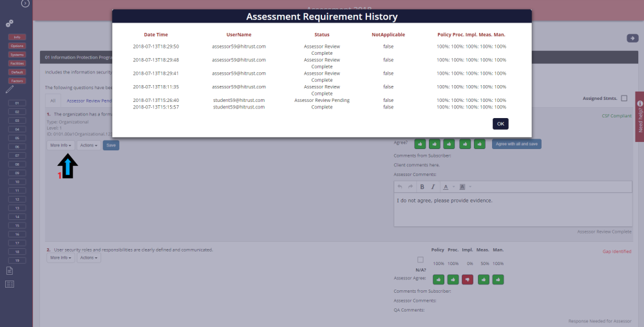Screen dimensions: 644x327
Task: Open text color dropdown arrow in editor
Action: [x=453, y=187]
